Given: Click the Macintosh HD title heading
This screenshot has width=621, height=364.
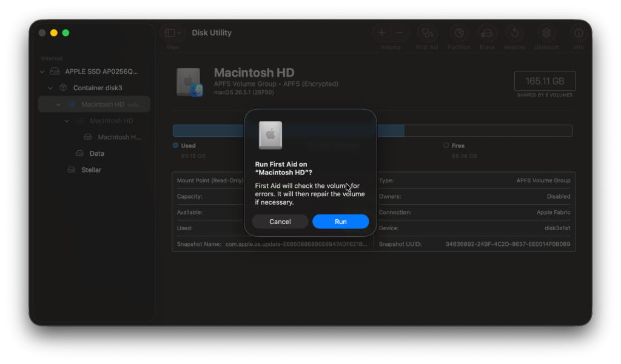Looking at the screenshot, I should [x=254, y=73].
